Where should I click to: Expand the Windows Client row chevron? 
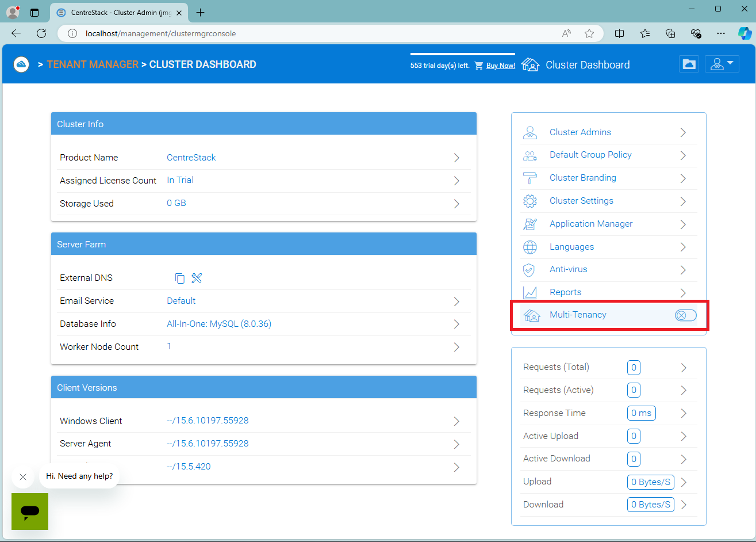pyautogui.click(x=456, y=421)
